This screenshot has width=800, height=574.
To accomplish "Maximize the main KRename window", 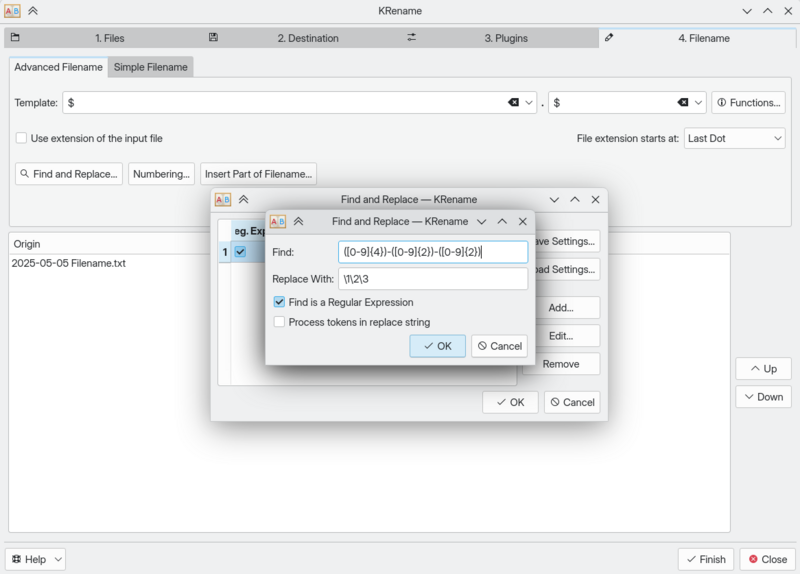I will click(x=768, y=11).
